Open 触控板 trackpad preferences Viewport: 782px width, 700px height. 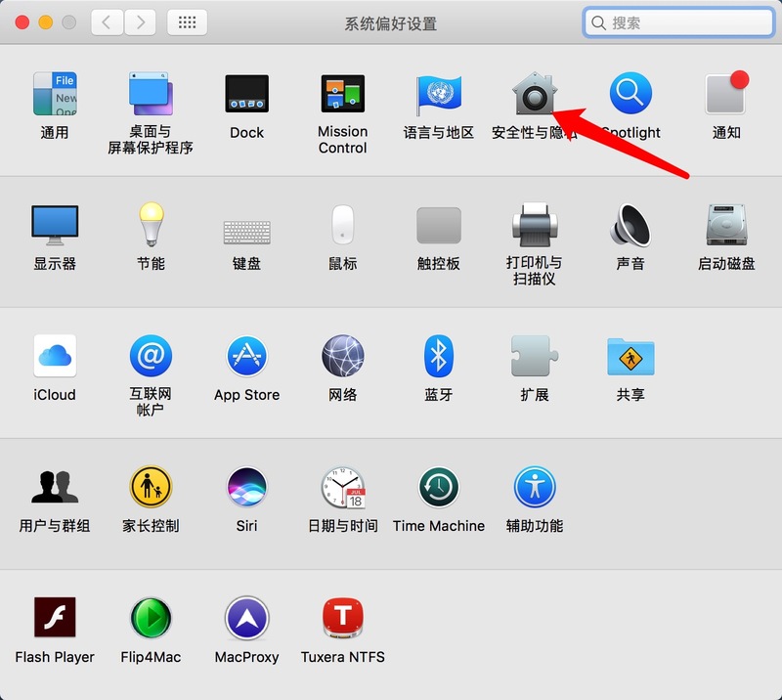coord(438,225)
